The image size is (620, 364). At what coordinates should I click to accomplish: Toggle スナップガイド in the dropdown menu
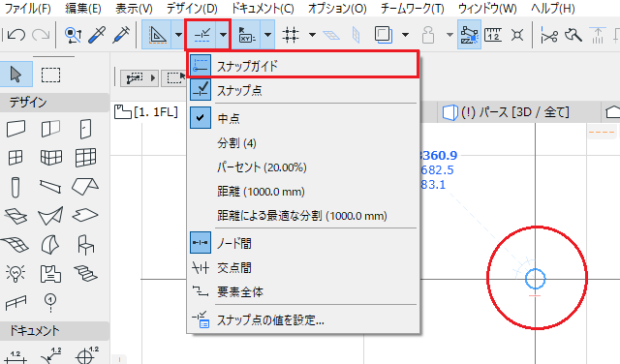303,65
